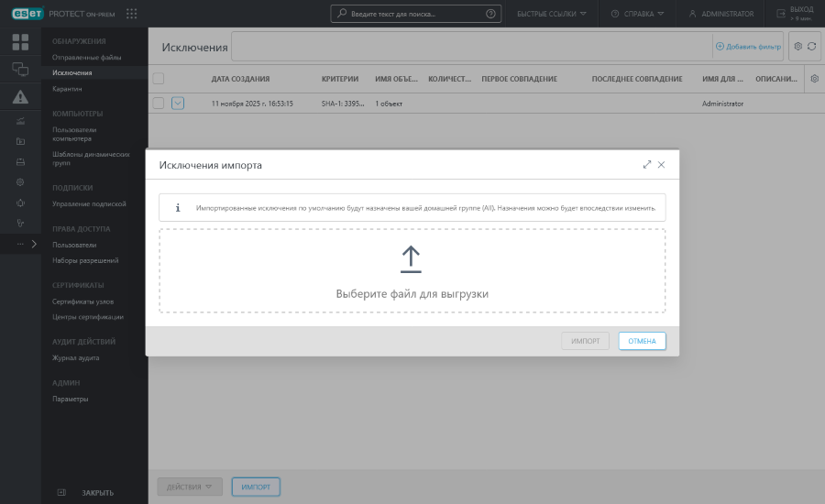
Task: Open the ДЕЙСТВИЯ dropdown button
Action: pyautogui.click(x=190, y=487)
